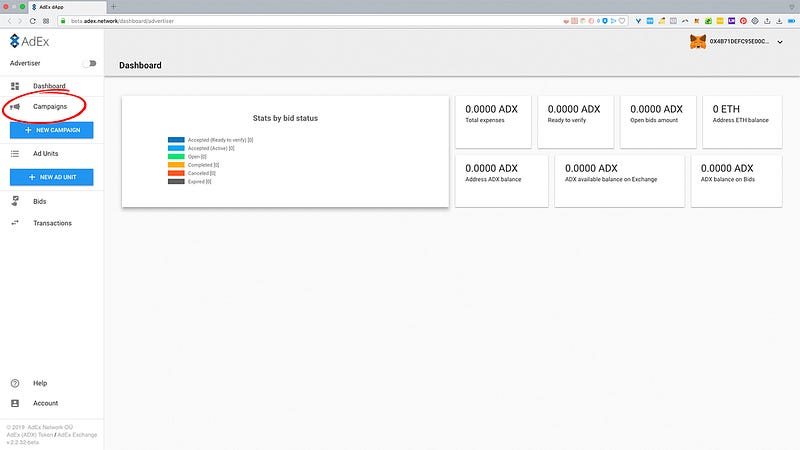Go forward with browser forward arrow
The width and height of the screenshot is (800, 450).
[20, 21]
